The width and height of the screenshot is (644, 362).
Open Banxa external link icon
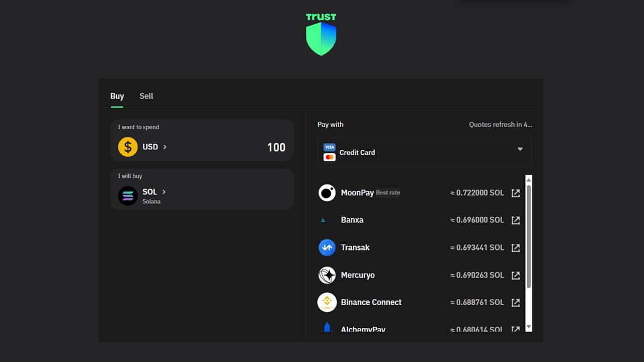[516, 220]
